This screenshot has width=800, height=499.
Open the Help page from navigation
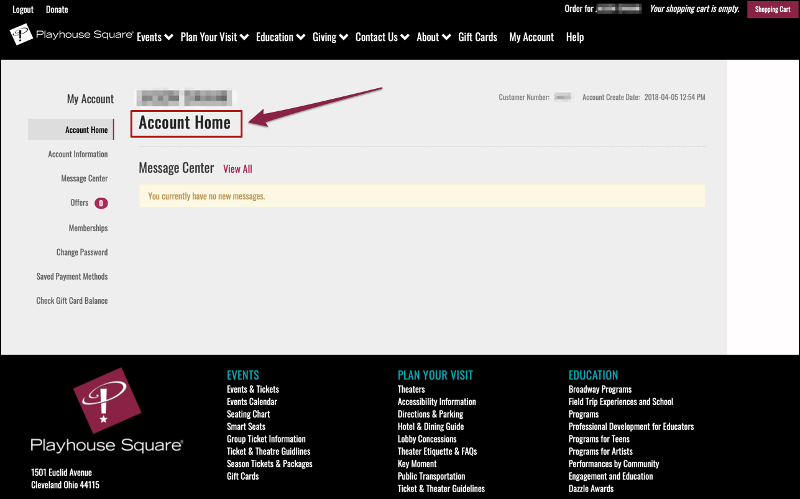tap(574, 37)
